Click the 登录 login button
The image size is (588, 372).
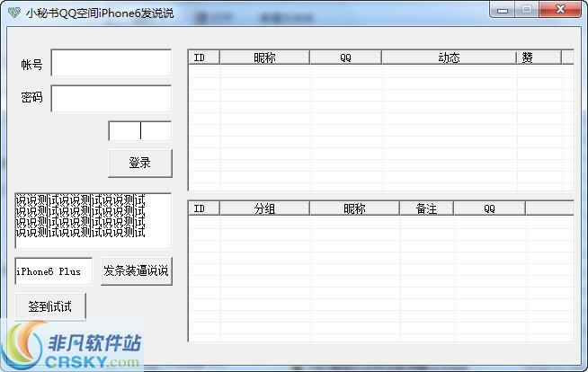(140, 163)
